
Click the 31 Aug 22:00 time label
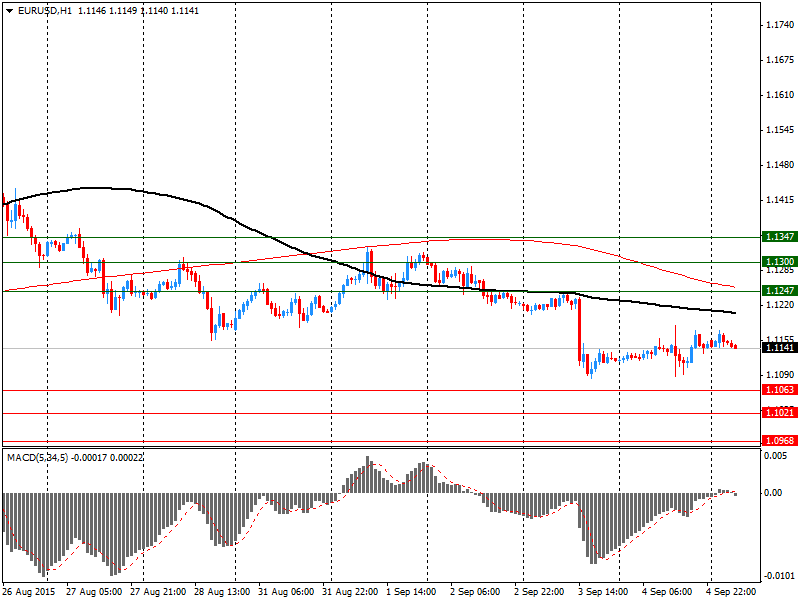click(349, 592)
